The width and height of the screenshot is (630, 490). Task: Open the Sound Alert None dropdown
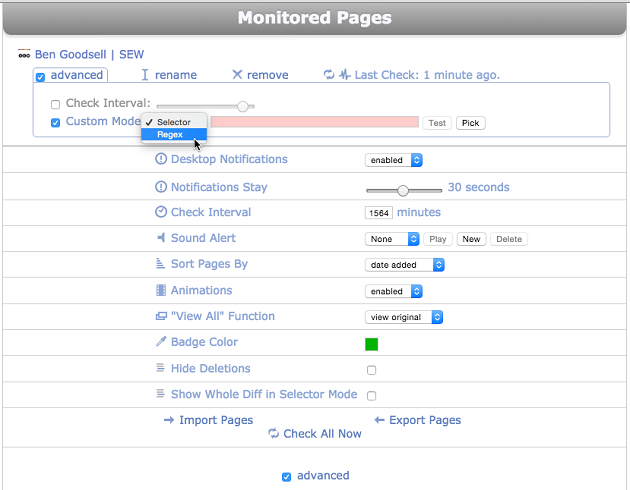392,239
